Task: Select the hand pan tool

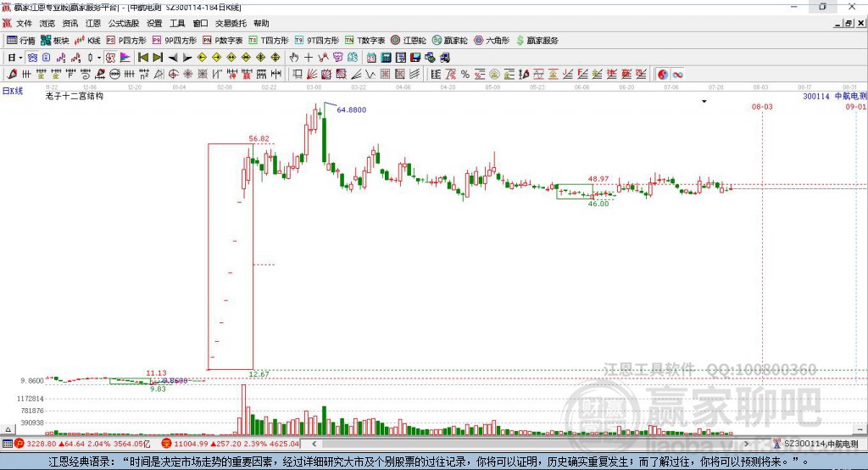Action: point(294,58)
